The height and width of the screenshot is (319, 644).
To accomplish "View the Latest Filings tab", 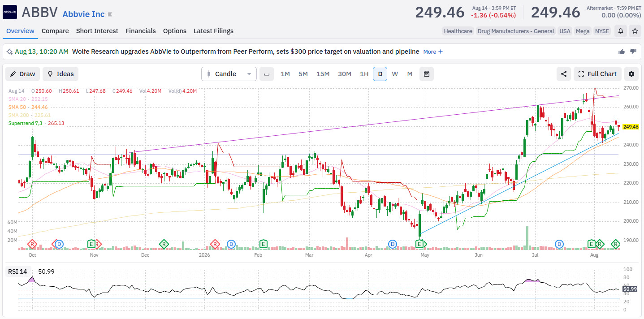I will [213, 31].
